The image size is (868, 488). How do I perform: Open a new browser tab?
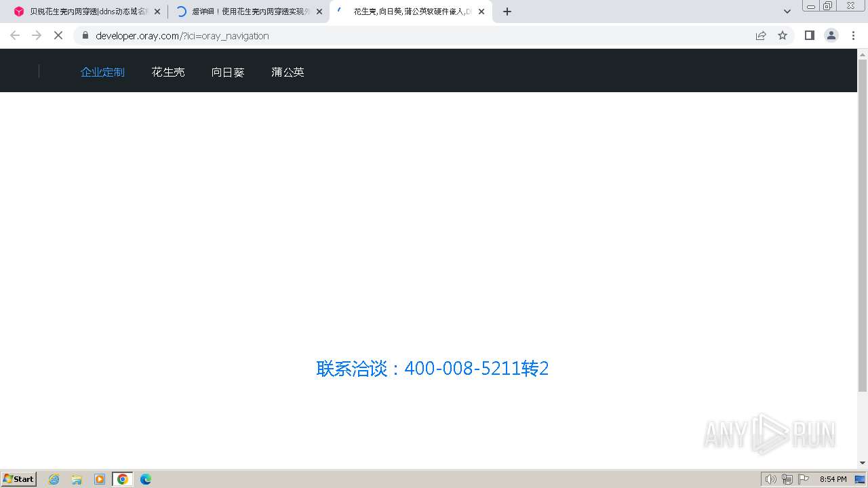pos(507,12)
